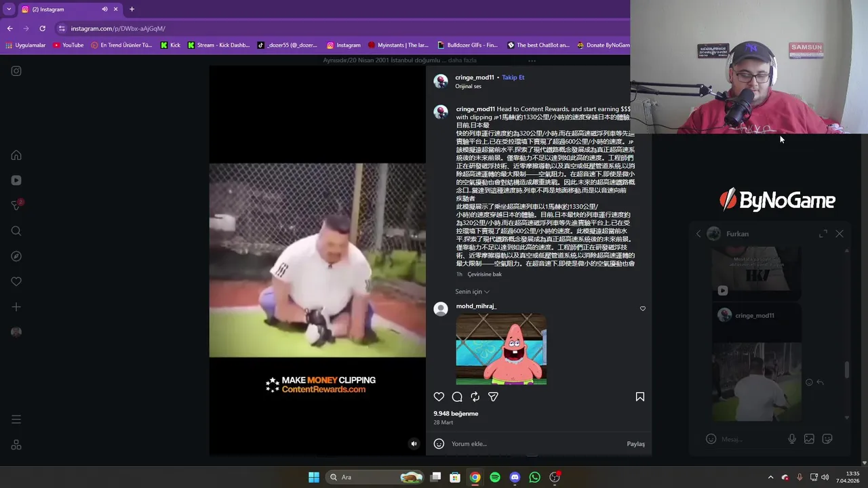
Task: Like the post with heart icon
Action: click(x=439, y=397)
